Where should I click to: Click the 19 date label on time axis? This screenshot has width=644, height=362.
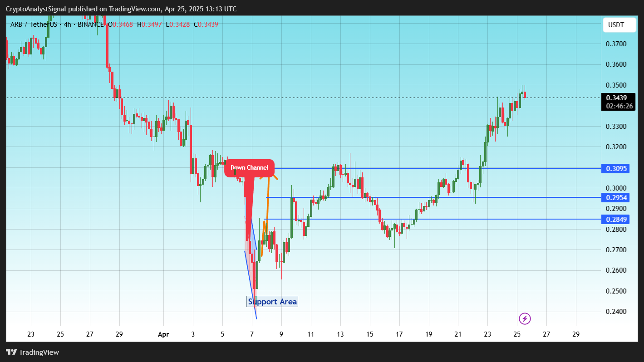[x=429, y=334]
